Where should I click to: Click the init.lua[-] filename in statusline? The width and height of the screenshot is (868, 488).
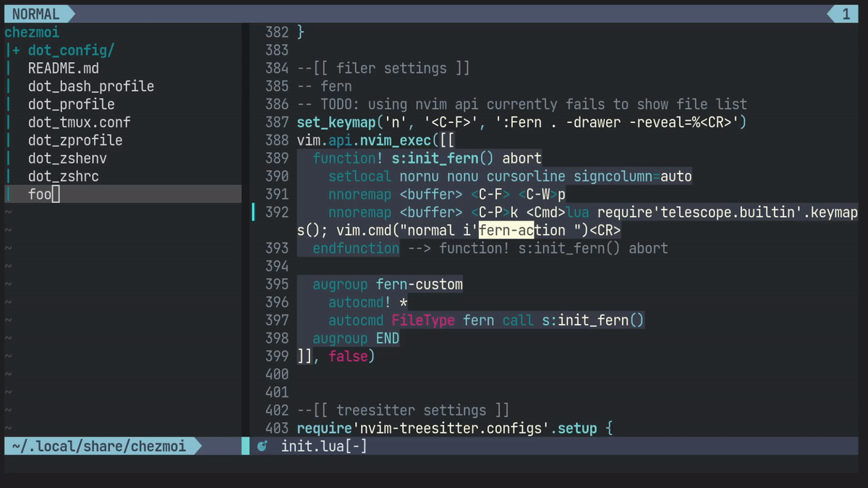tap(323, 447)
